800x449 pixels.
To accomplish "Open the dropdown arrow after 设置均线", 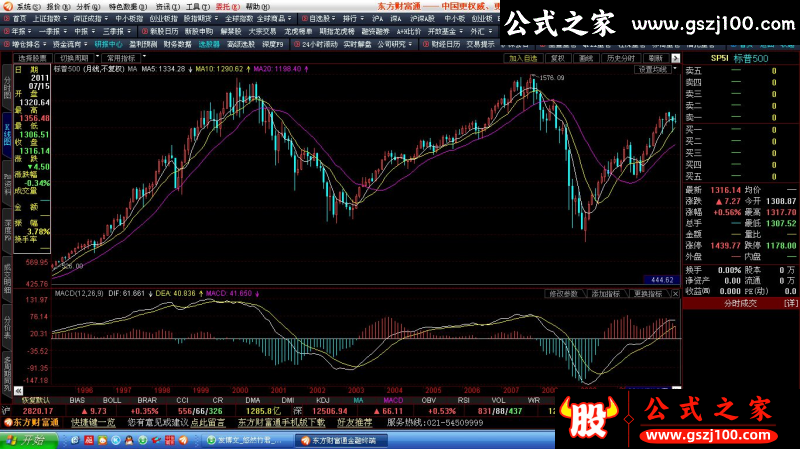I will pos(675,68).
